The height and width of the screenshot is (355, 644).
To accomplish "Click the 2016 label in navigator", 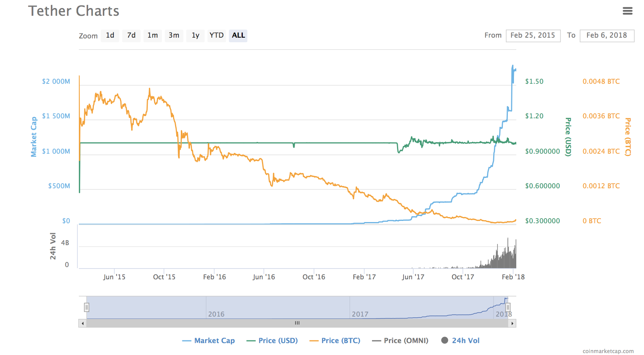I will click(x=216, y=314).
